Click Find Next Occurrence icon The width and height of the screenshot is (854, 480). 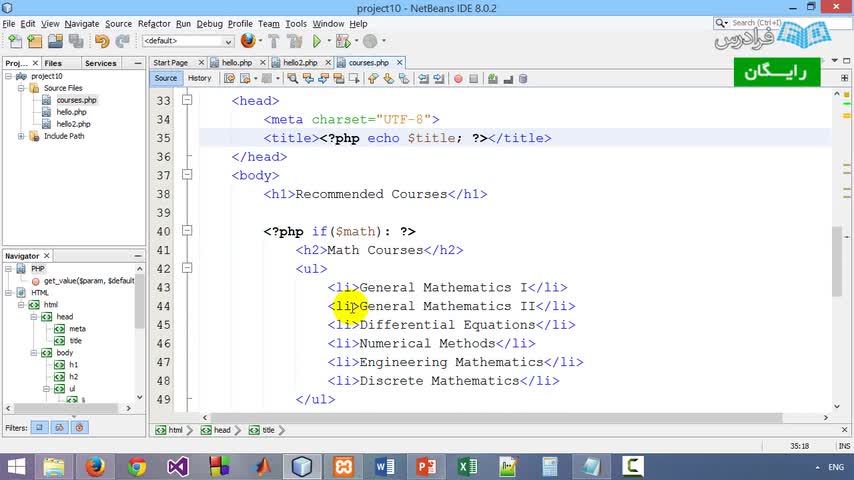[x=323, y=78]
